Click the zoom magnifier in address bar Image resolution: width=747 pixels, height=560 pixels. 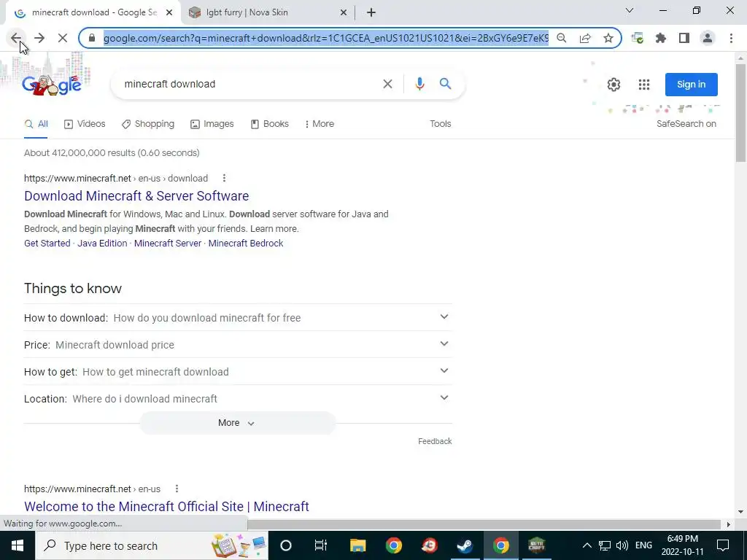coord(562,38)
